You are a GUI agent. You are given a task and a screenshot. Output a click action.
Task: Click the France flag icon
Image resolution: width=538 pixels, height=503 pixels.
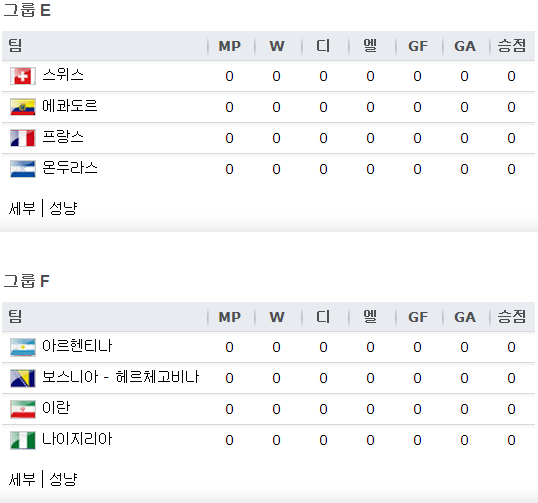[x=23, y=138]
